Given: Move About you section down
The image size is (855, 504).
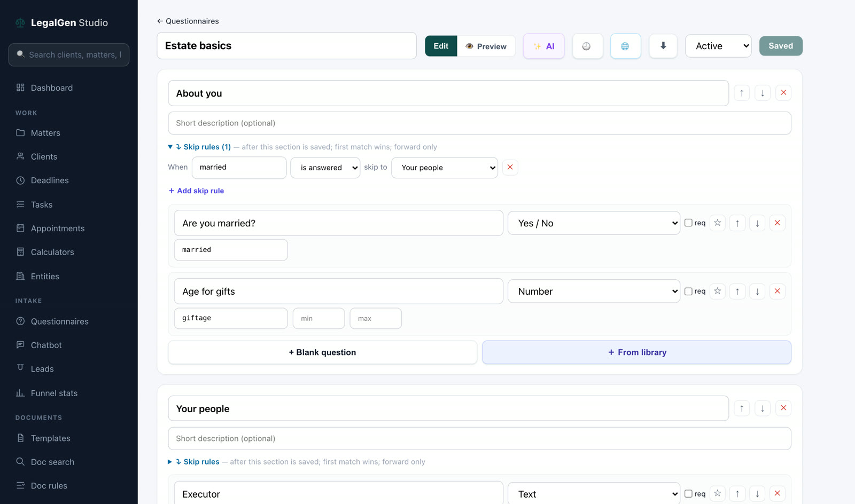Looking at the screenshot, I should coord(763,93).
